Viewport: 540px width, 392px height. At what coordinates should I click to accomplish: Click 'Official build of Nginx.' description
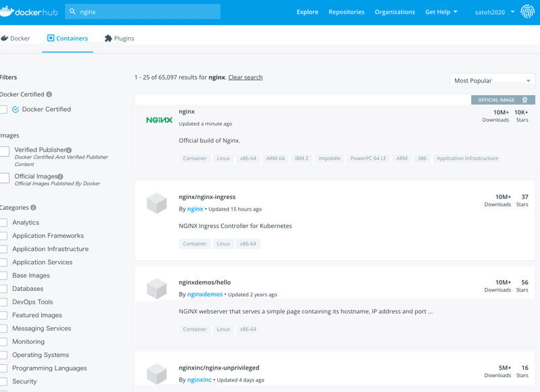209,140
